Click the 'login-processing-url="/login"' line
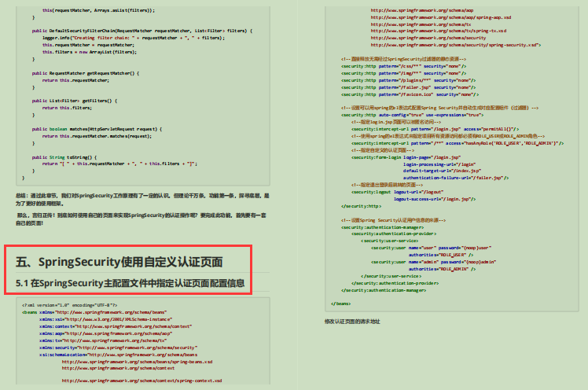The width and height of the screenshot is (588, 390). (439, 164)
